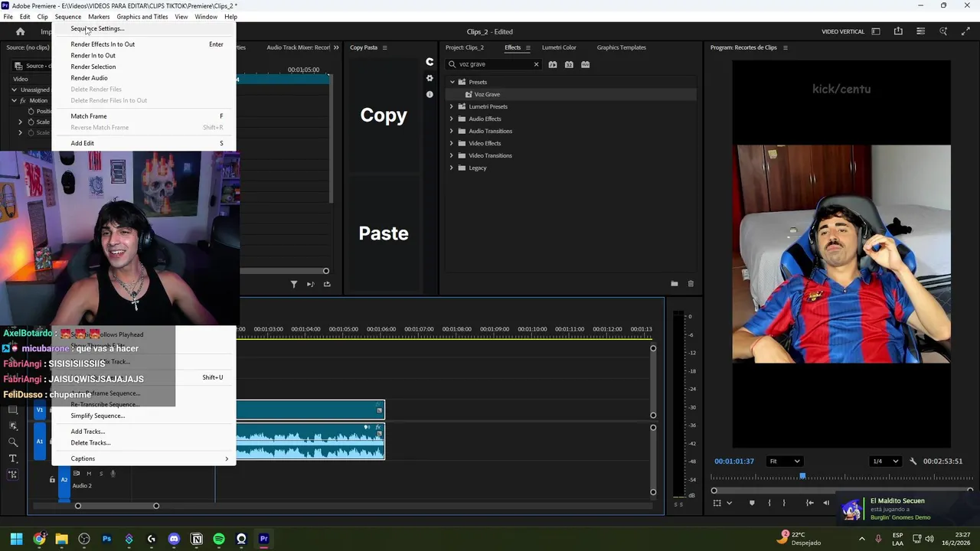Open the 1/4 playback resolution dropdown
Viewport: 980px width, 551px height.
886,461
